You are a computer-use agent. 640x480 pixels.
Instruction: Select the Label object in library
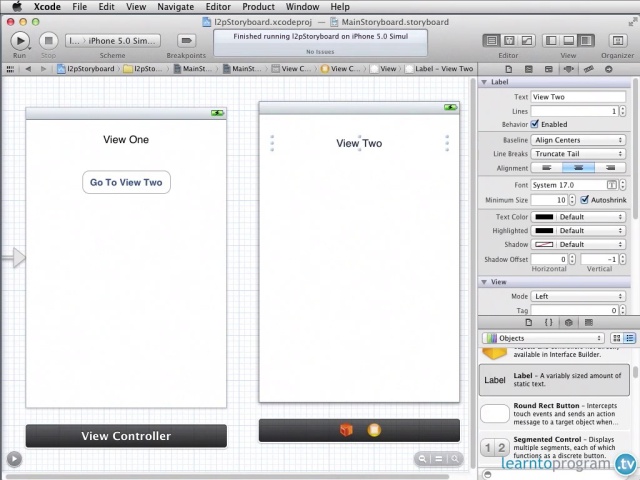(x=554, y=380)
